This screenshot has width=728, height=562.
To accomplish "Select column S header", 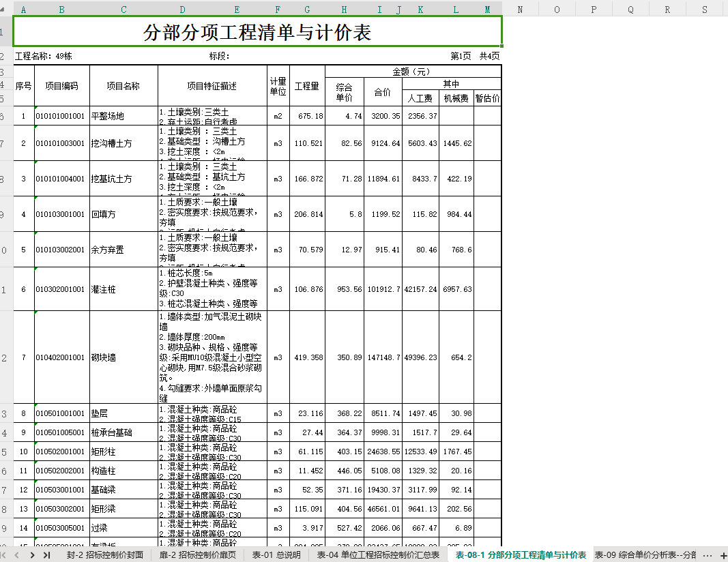I will click(705, 10).
